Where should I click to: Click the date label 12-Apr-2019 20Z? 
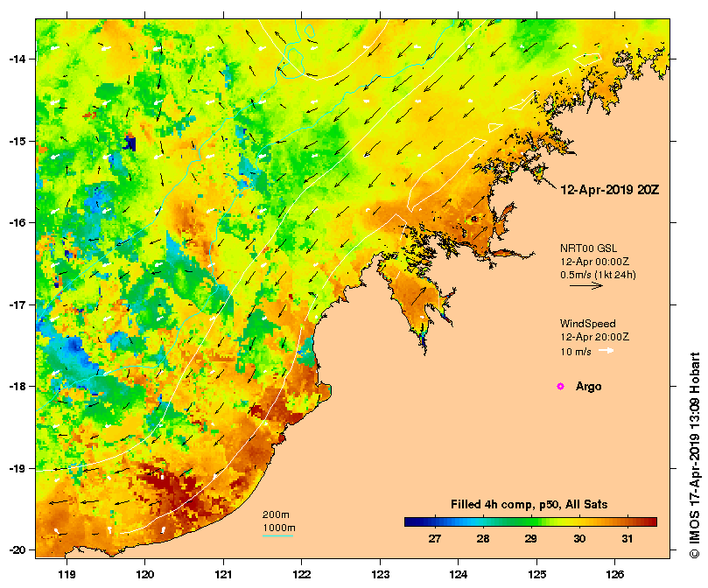(x=610, y=190)
